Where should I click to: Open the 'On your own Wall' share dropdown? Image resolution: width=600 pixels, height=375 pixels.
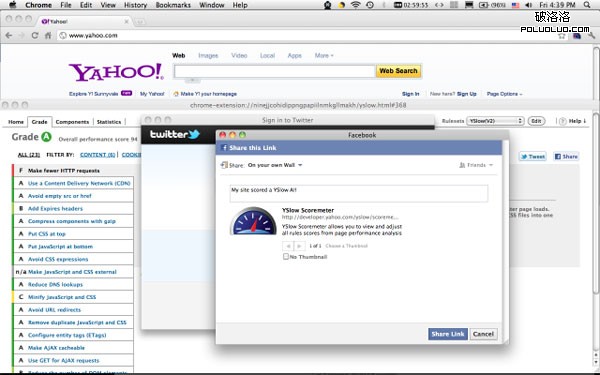click(x=275, y=165)
